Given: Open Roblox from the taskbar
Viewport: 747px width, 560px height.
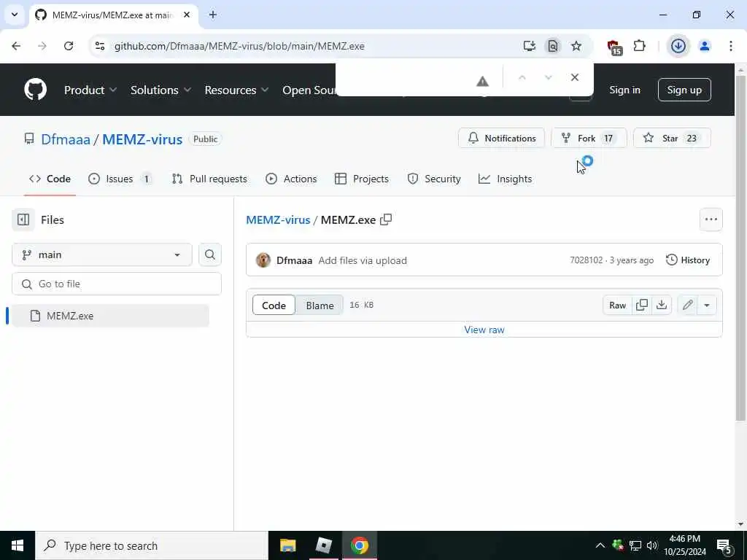Looking at the screenshot, I should coord(324,545).
